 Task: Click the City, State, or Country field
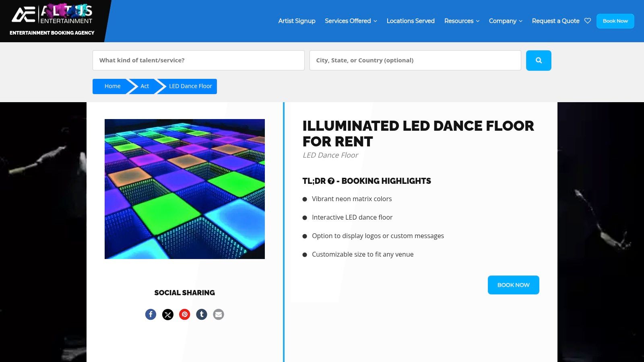[x=415, y=60]
